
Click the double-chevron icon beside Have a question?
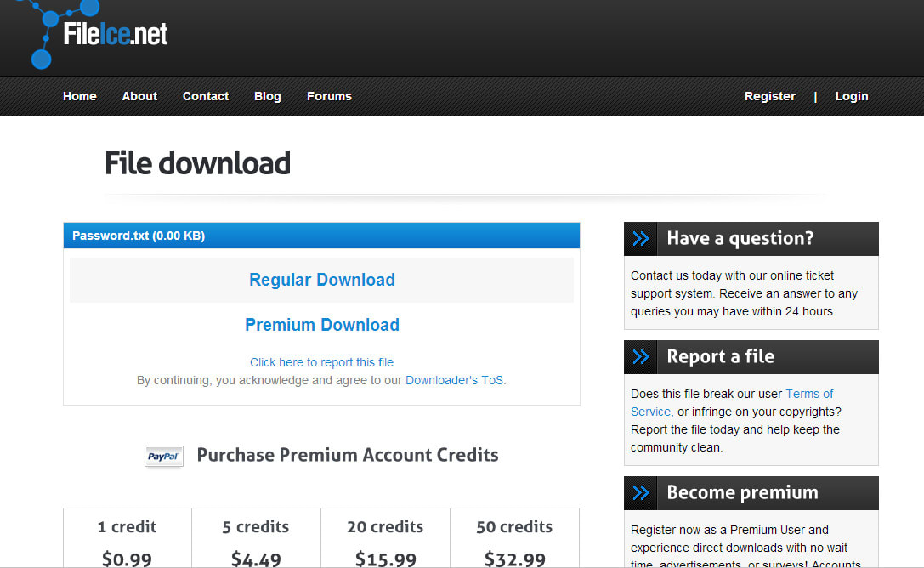641,239
